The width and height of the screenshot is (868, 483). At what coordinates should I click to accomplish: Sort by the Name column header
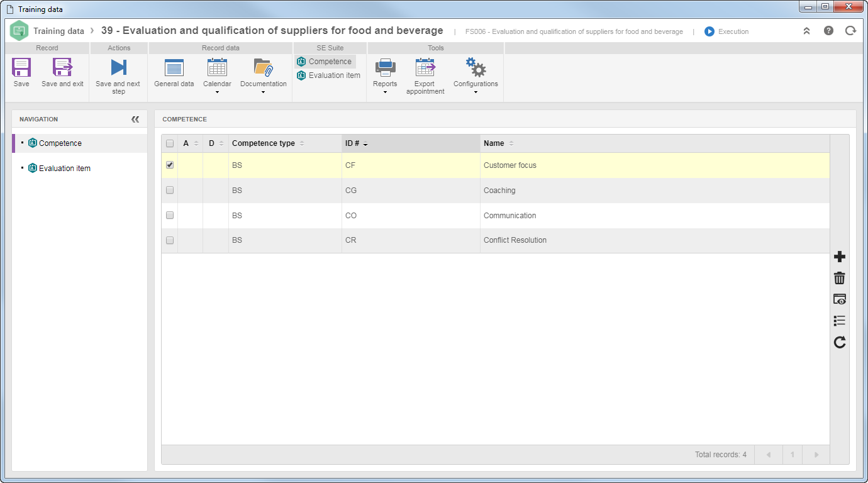click(x=655, y=143)
